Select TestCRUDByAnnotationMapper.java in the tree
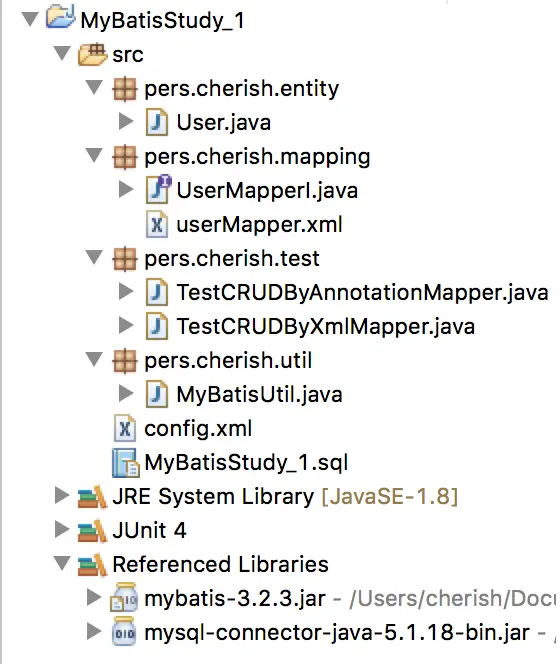 pos(362,292)
